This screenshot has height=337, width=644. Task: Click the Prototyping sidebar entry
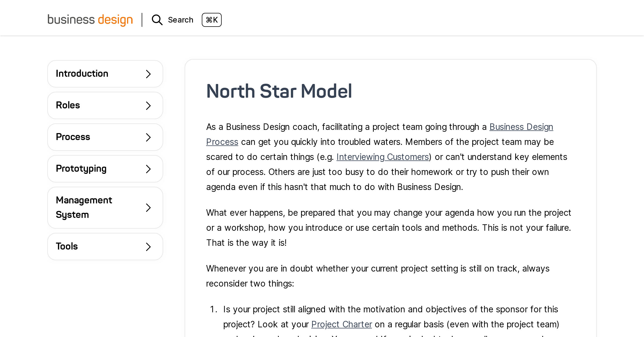[x=105, y=169]
